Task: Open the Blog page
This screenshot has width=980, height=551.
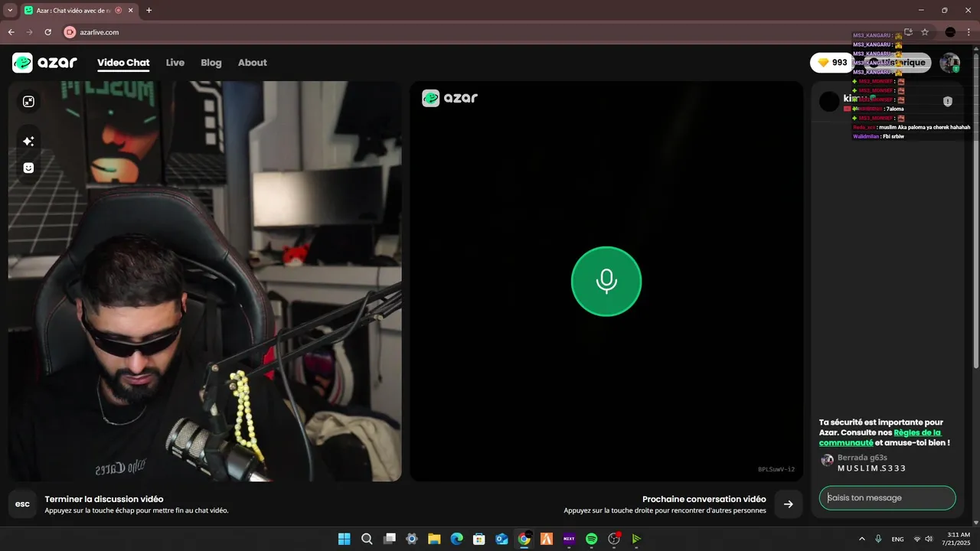Action: click(211, 63)
